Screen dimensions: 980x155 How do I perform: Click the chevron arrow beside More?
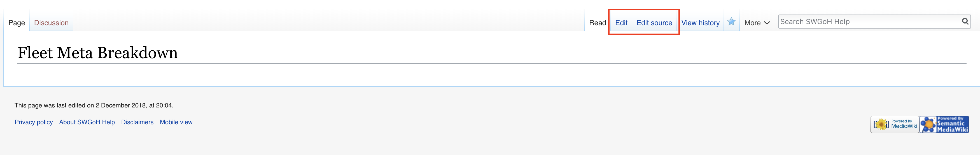click(767, 23)
